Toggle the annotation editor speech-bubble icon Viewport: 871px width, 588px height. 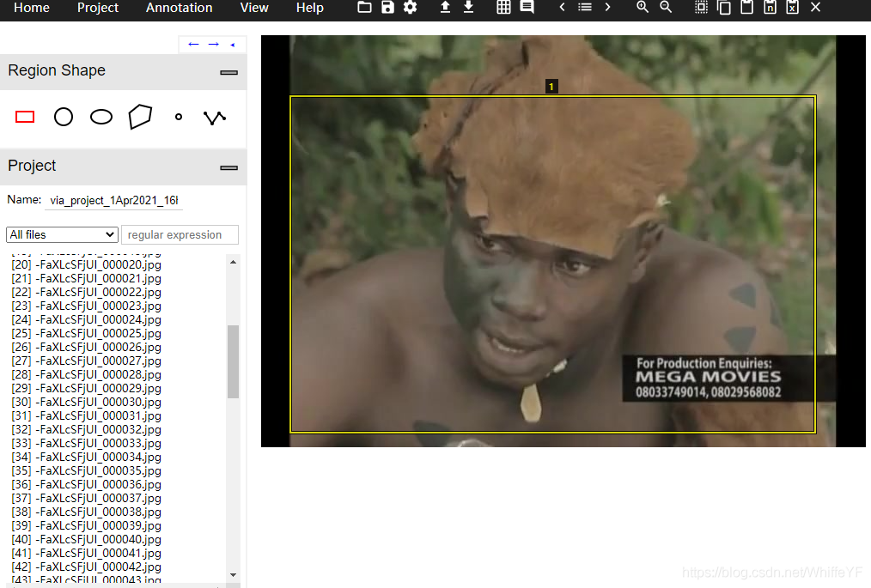point(527,8)
